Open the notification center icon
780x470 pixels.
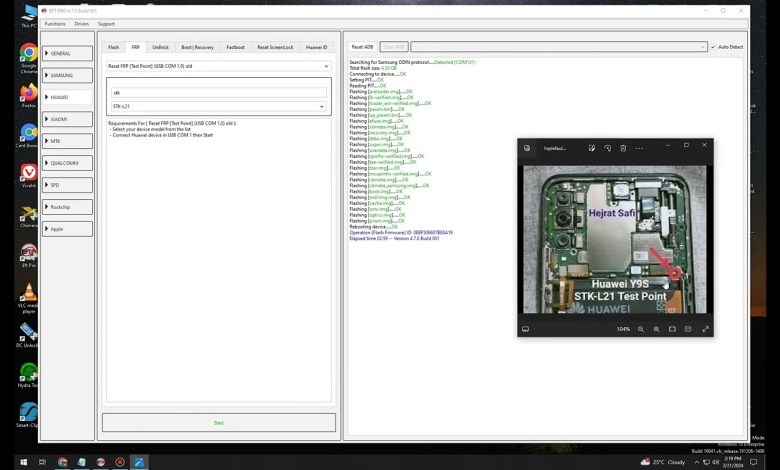click(754, 462)
